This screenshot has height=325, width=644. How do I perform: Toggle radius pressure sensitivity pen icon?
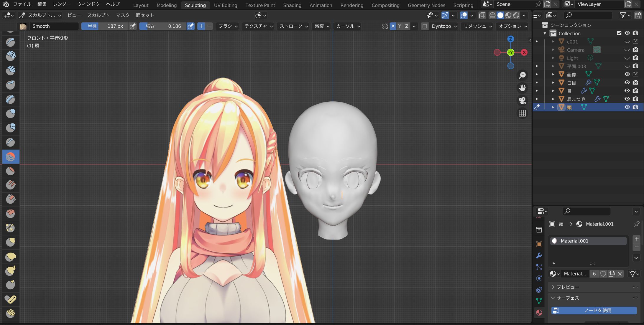pyautogui.click(x=133, y=26)
